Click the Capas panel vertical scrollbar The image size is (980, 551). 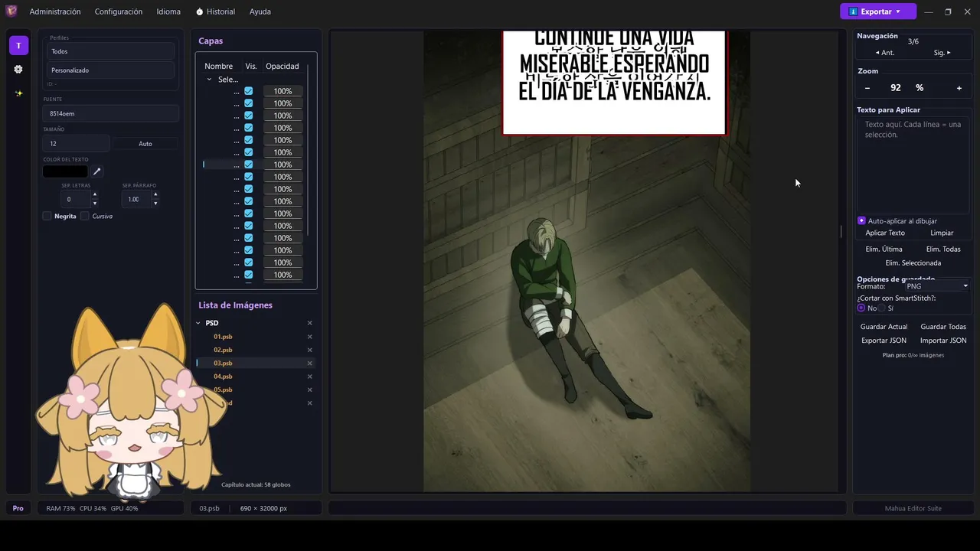(x=307, y=149)
